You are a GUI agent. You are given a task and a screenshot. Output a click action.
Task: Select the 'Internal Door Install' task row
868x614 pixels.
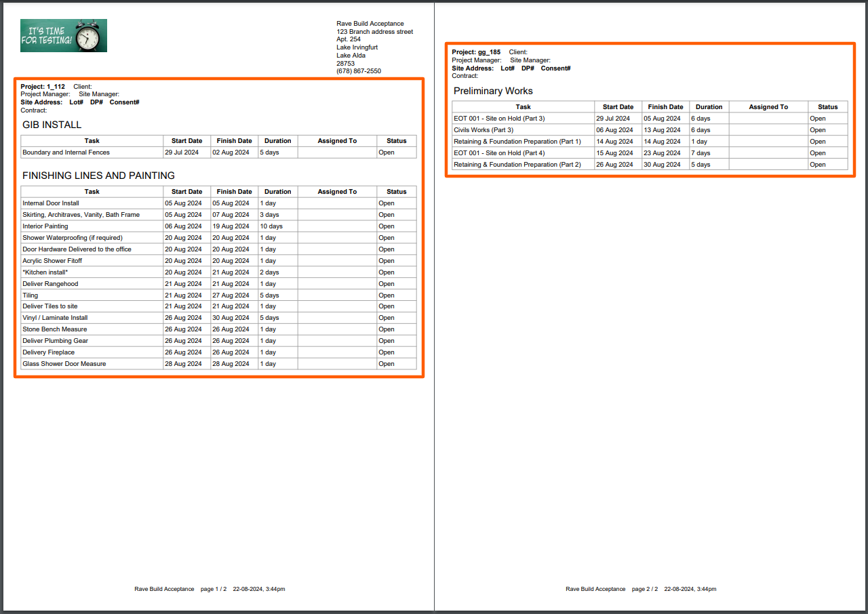point(218,203)
